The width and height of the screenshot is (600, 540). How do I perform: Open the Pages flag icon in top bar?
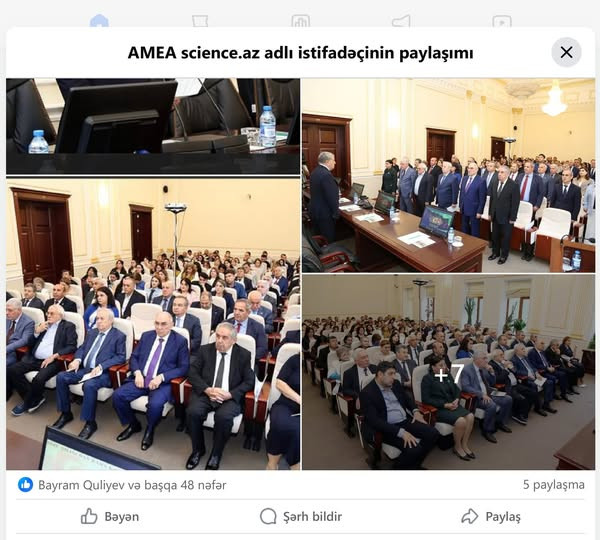tap(200, 21)
